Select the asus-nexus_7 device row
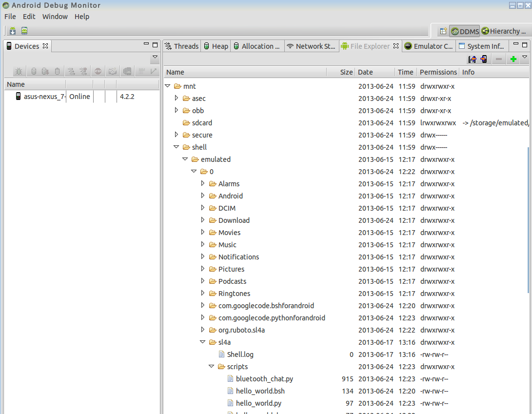Image resolution: width=532 pixels, height=414 pixels. coord(82,97)
